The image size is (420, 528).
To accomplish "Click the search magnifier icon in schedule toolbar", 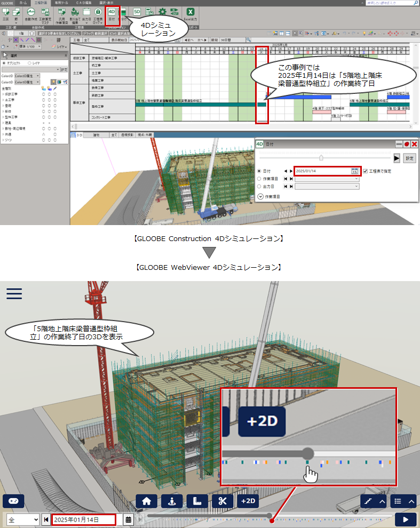I will 249,40.
